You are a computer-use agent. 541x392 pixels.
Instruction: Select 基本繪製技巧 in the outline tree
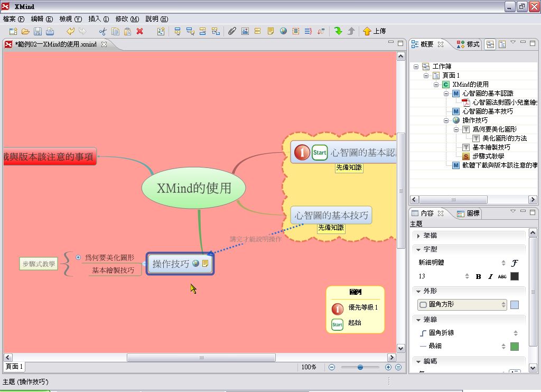point(491,147)
